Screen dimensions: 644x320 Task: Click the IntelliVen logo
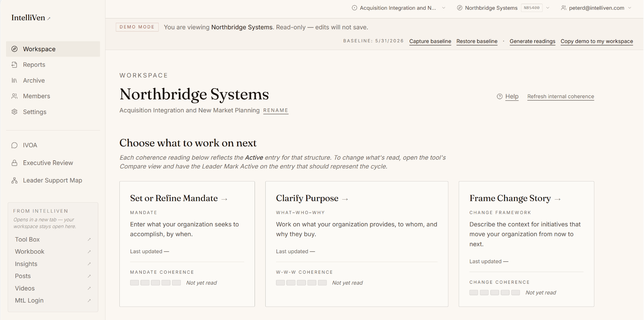pyautogui.click(x=28, y=18)
